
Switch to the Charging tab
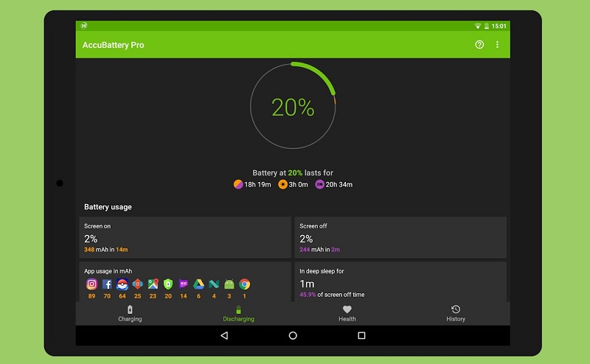[x=130, y=314]
